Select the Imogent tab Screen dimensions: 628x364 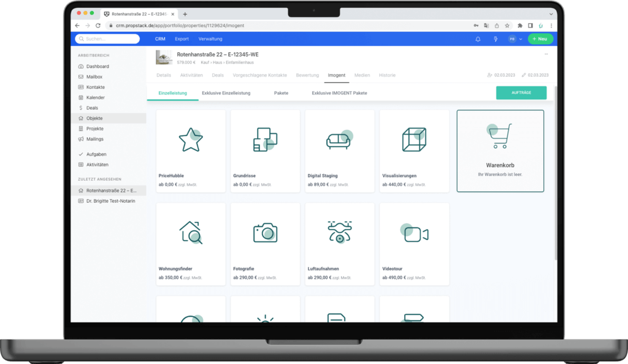[337, 75]
